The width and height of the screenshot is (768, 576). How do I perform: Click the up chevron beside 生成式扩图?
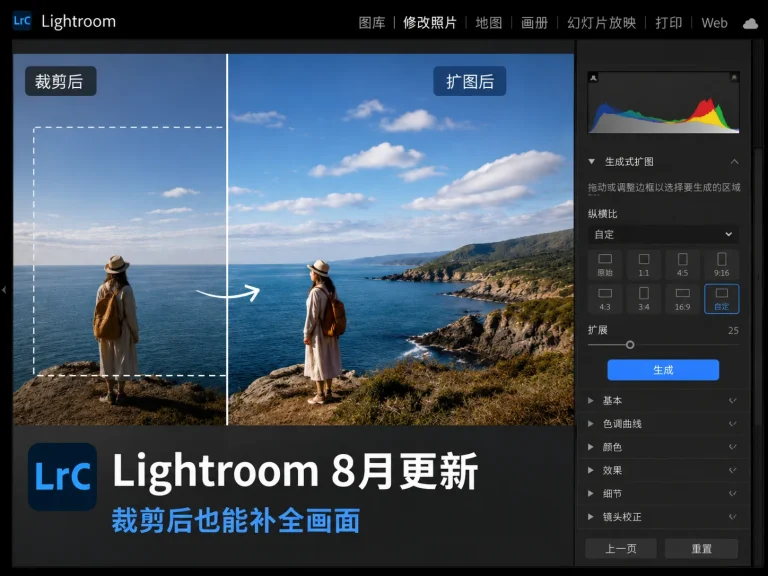pyautogui.click(x=734, y=162)
